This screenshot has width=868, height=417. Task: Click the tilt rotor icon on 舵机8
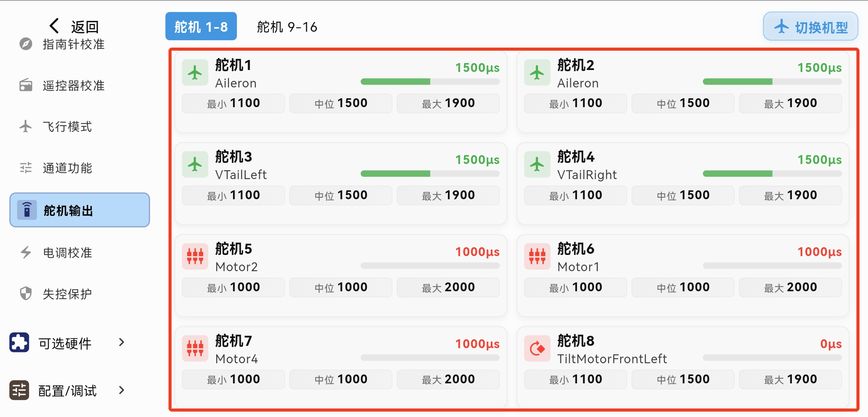(x=537, y=349)
